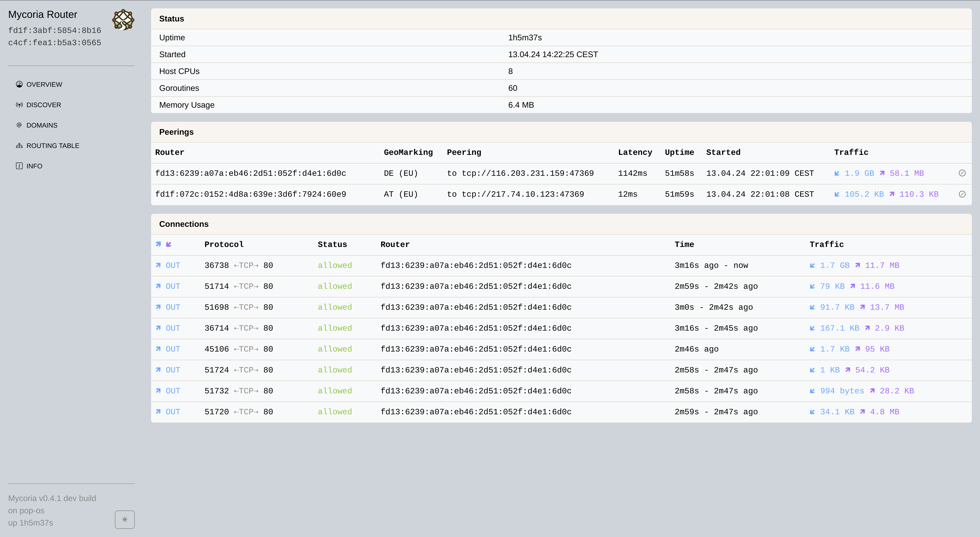The width and height of the screenshot is (980, 537).
Task: Open the Overview page
Action: coord(39,84)
